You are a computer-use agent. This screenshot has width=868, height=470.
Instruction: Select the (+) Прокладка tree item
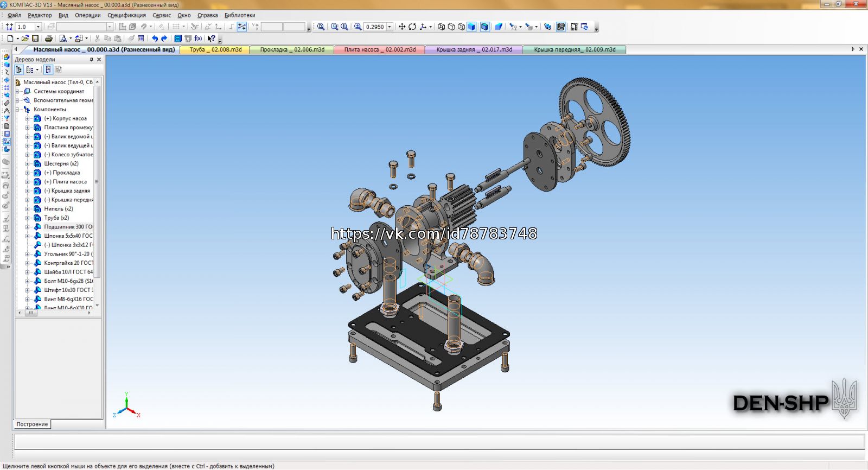(62, 173)
